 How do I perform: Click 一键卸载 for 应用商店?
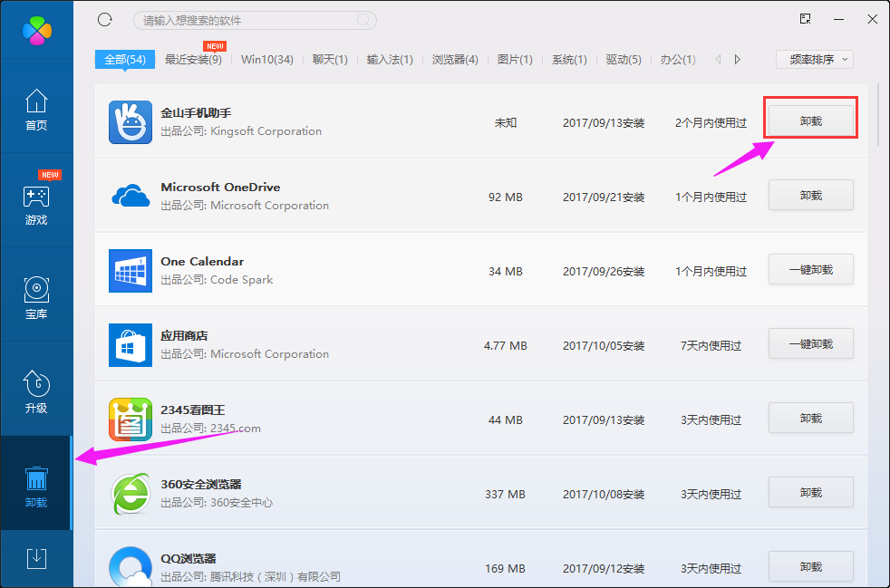(x=810, y=343)
